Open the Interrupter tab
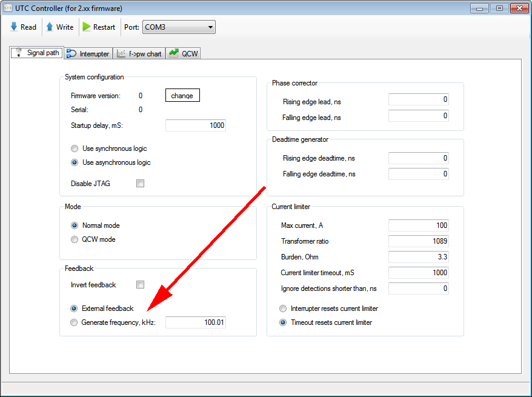Screen dimensions: 532x397 88,53
